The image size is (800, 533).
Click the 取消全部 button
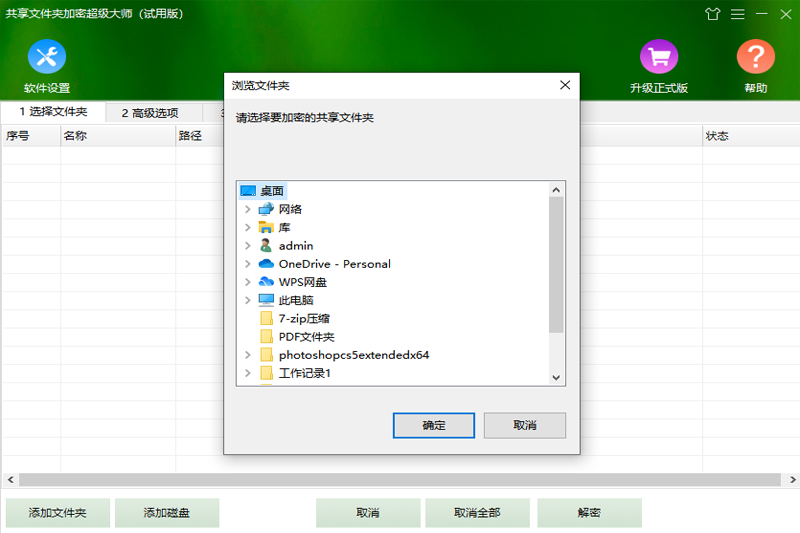477,513
